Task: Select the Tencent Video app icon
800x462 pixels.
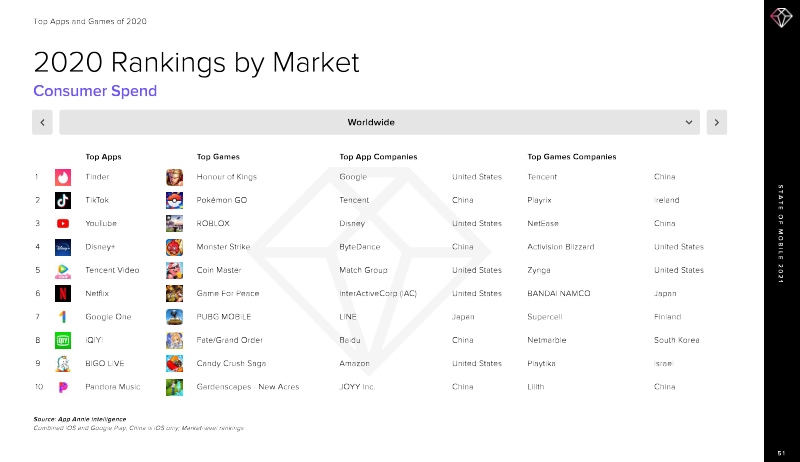Action: [x=63, y=270]
